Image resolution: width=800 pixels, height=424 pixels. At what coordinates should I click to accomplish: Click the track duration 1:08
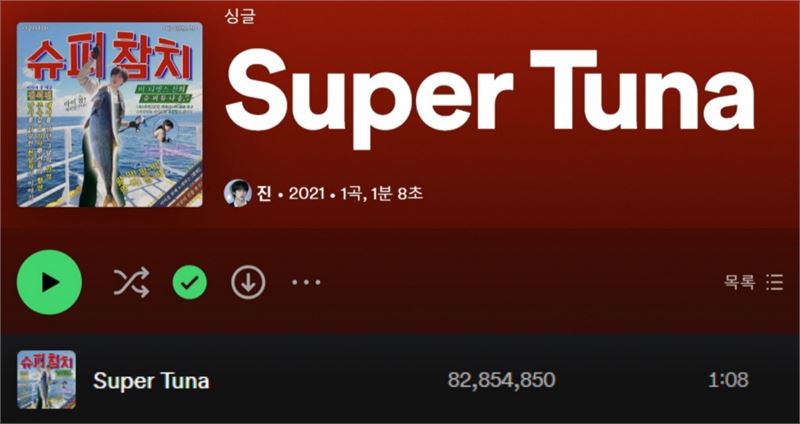728,380
